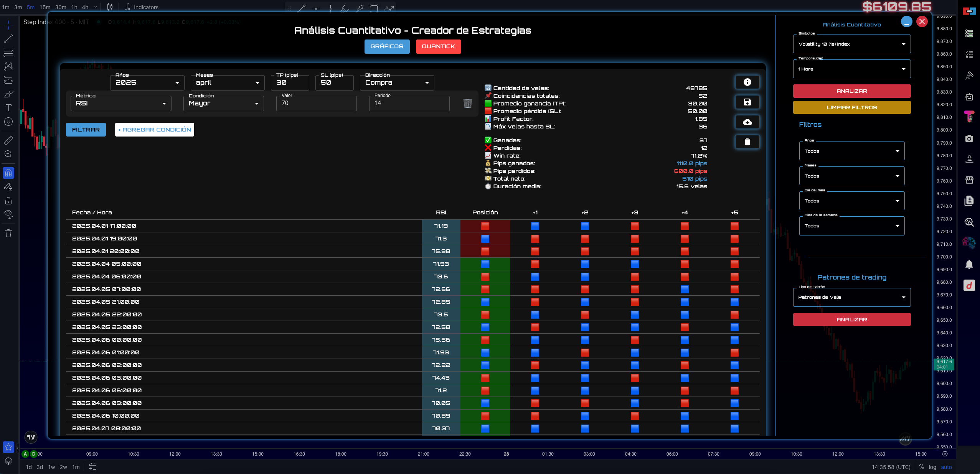
Task: Click the Periodo input field showing 14
Action: click(x=409, y=103)
